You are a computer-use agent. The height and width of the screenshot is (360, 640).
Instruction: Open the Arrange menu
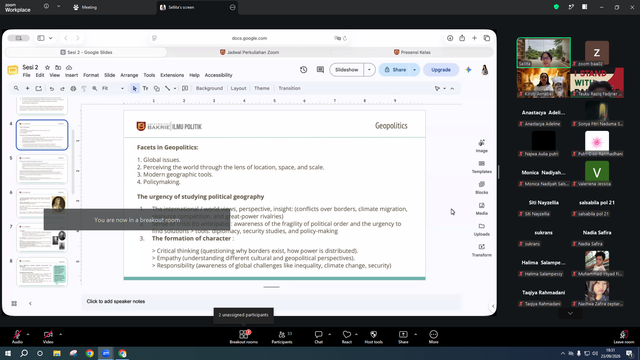(129, 75)
